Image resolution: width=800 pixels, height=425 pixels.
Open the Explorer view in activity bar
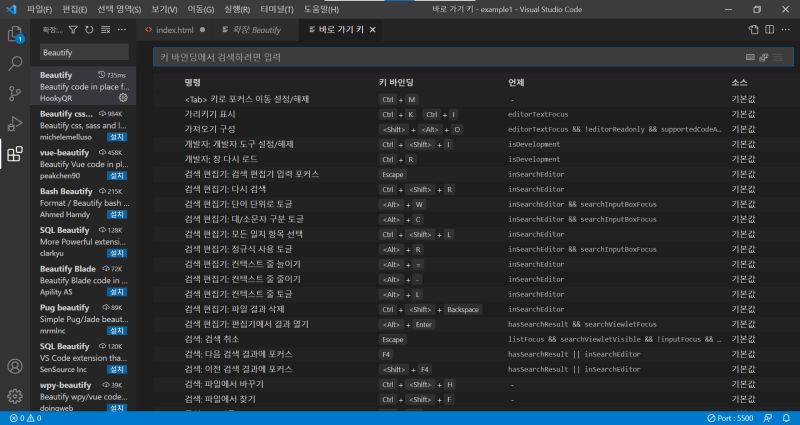[x=15, y=34]
